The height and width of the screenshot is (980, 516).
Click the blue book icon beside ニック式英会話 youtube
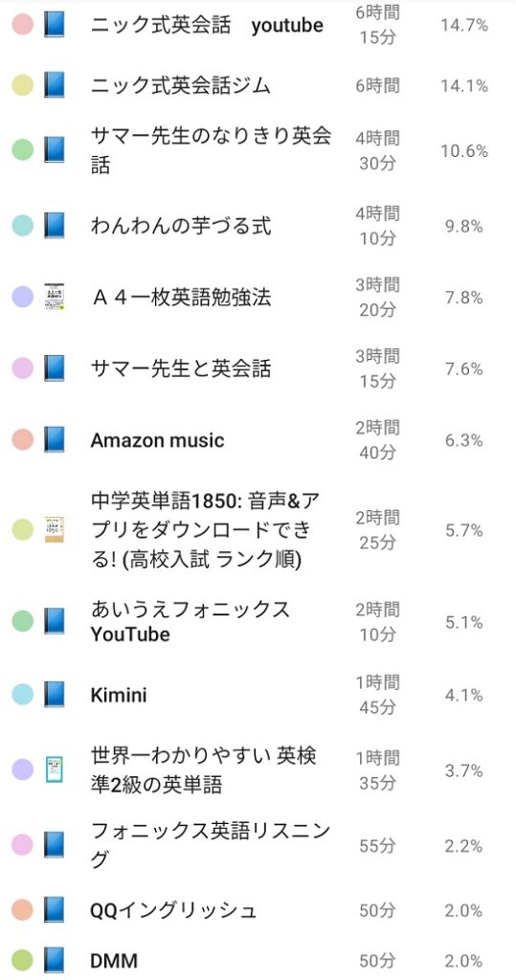[x=55, y=25]
